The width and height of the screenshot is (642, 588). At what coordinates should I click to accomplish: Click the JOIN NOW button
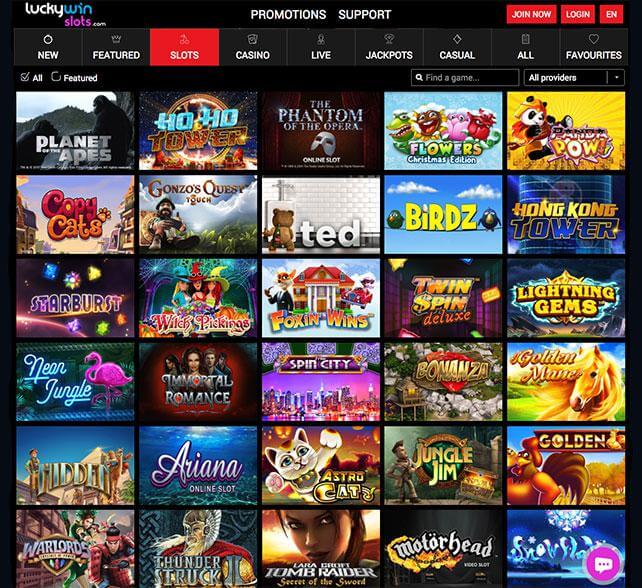(531, 14)
